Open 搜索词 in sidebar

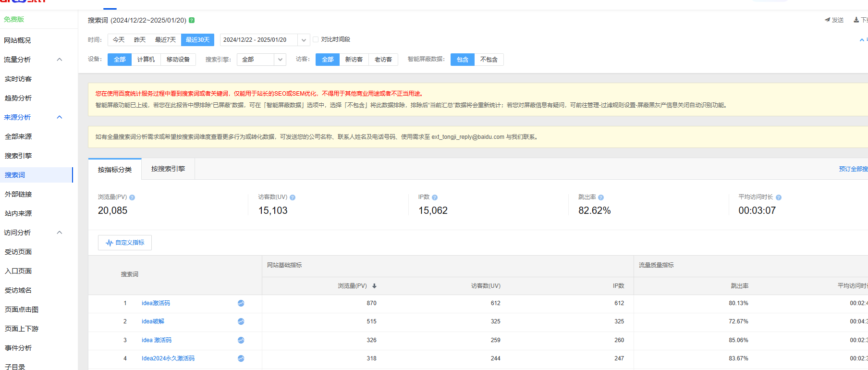click(15, 175)
